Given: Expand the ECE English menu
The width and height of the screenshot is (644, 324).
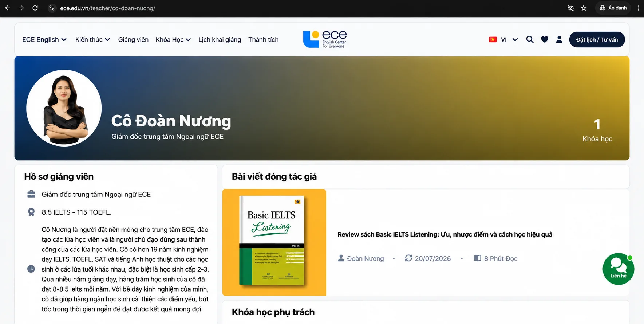Looking at the screenshot, I should click(44, 40).
